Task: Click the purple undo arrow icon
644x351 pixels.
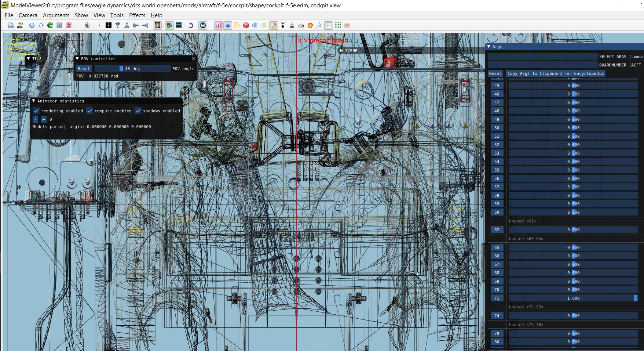Action: [191, 25]
